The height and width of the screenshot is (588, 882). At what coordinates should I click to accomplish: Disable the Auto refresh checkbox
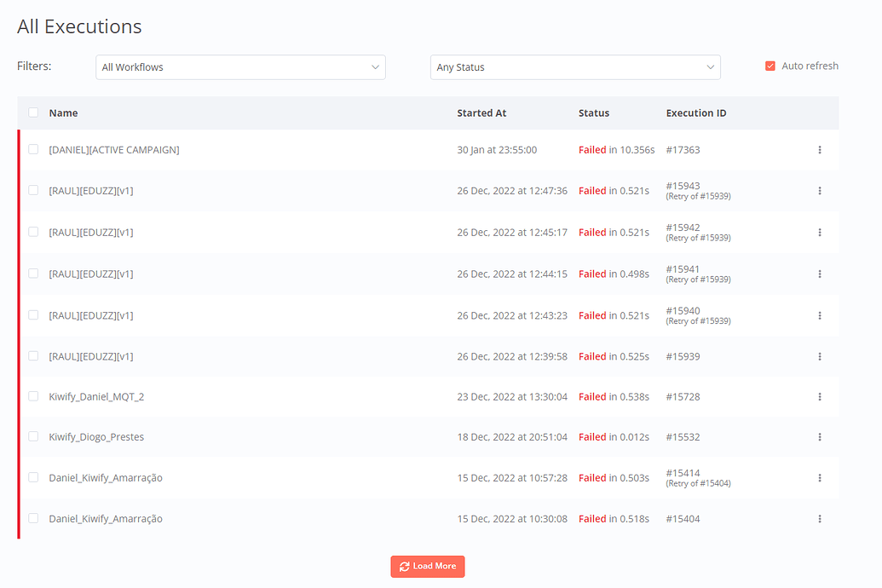point(770,66)
